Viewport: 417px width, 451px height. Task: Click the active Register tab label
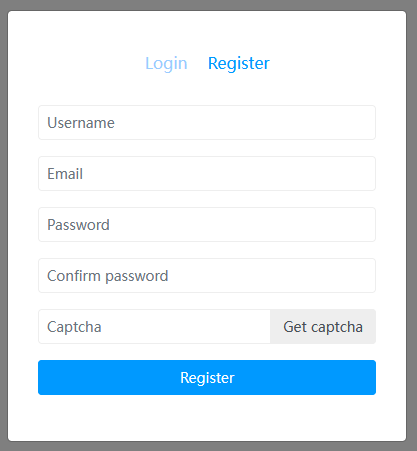click(239, 63)
